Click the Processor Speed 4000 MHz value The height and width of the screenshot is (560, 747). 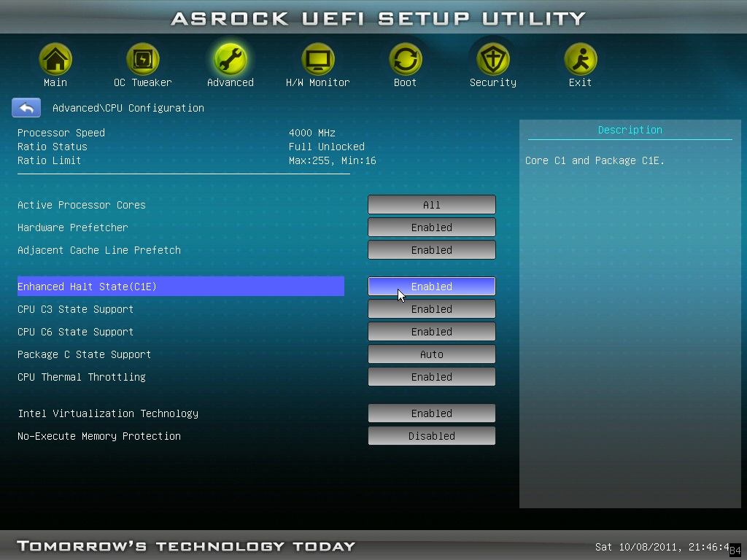click(312, 133)
